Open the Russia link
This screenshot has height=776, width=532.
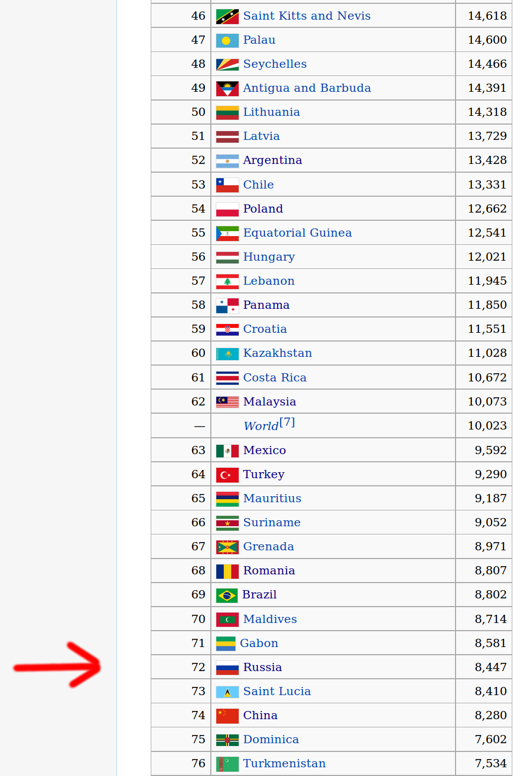(262, 667)
